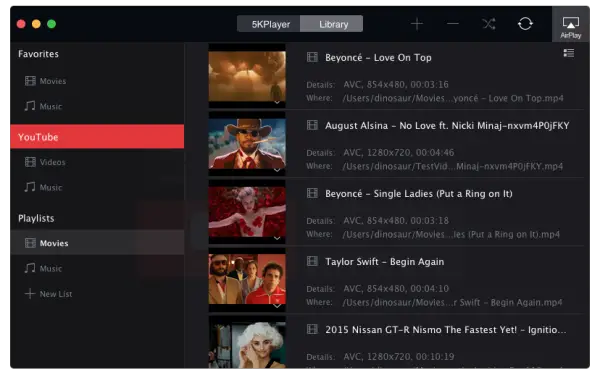The width and height of the screenshot is (600, 383).
Task: Click the yellow macOS minimize window button
Action: click(36, 24)
